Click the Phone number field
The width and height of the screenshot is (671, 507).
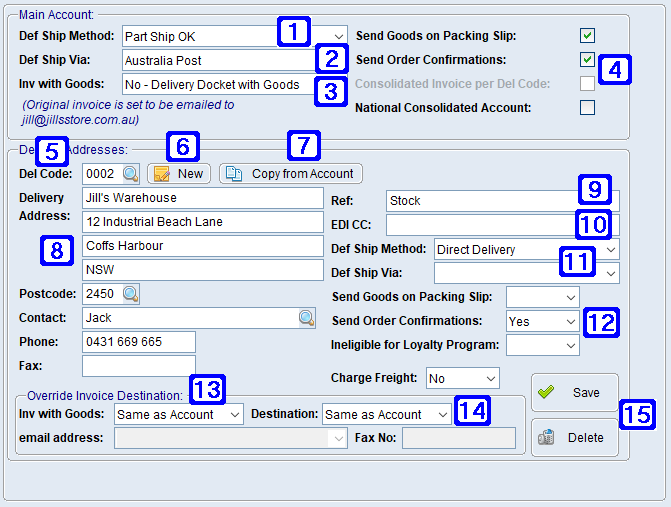pyautogui.click(x=139, y=342)
